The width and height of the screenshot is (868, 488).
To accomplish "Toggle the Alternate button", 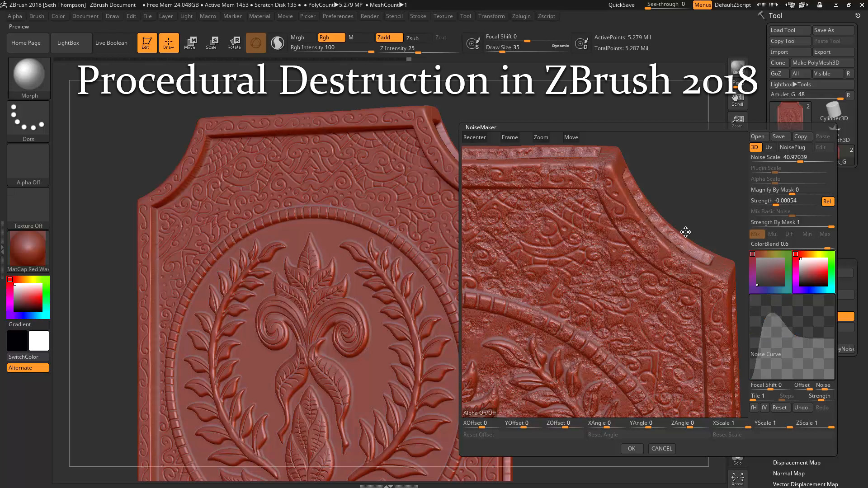I will [x=28, y=368].
